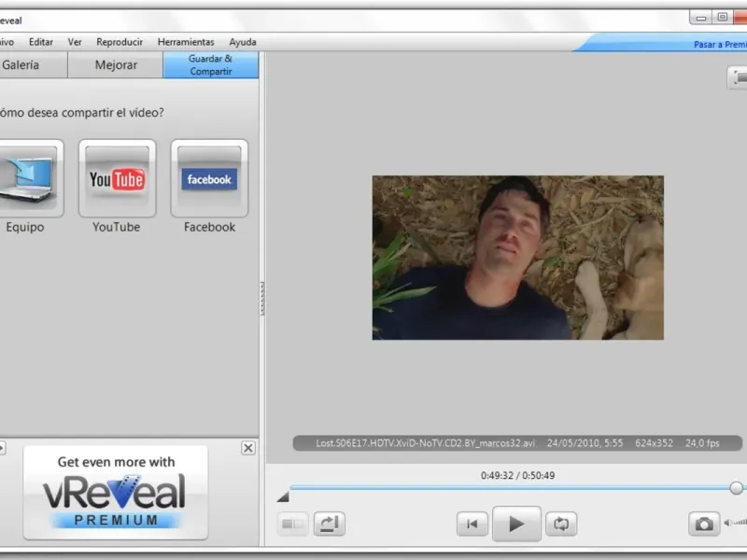
Task: Click the rotate video button
Action: (x=330, y=524)
